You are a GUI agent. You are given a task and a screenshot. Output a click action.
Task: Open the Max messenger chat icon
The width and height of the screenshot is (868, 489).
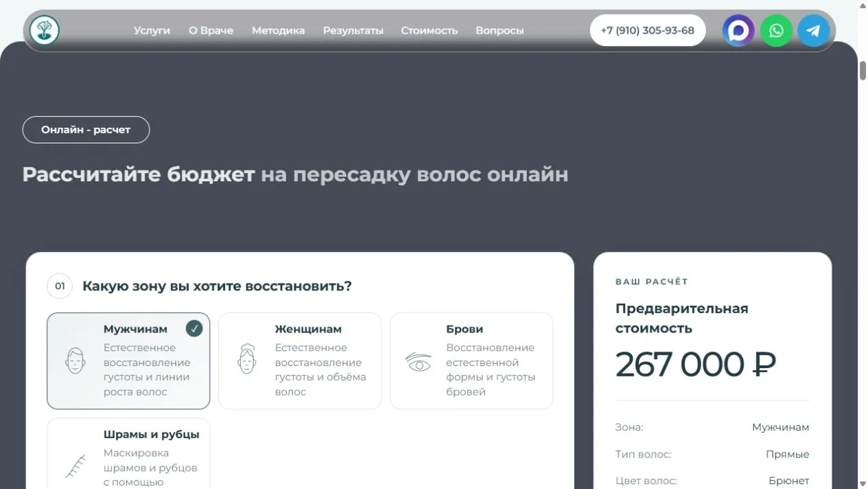point(738,30)
